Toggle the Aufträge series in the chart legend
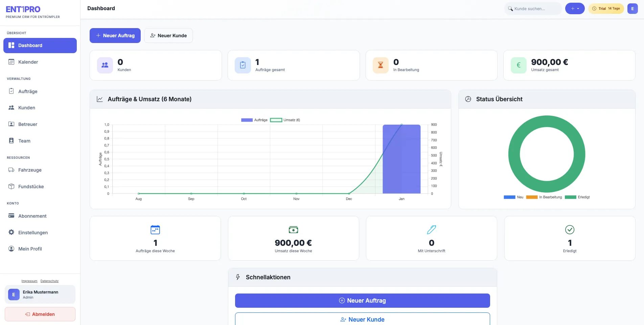Screen dimensions: 644x325 click(254, 120)
